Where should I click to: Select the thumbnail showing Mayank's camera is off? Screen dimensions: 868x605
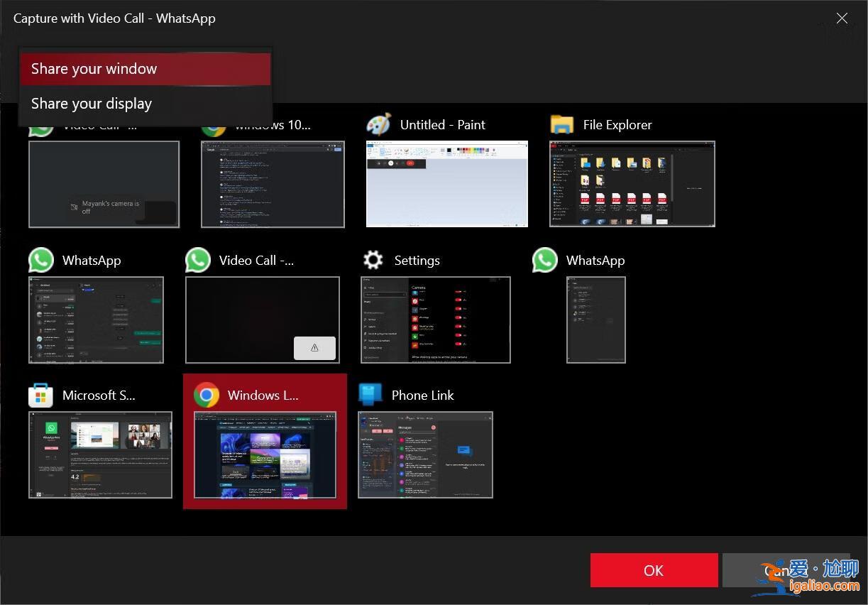point(104,183)
